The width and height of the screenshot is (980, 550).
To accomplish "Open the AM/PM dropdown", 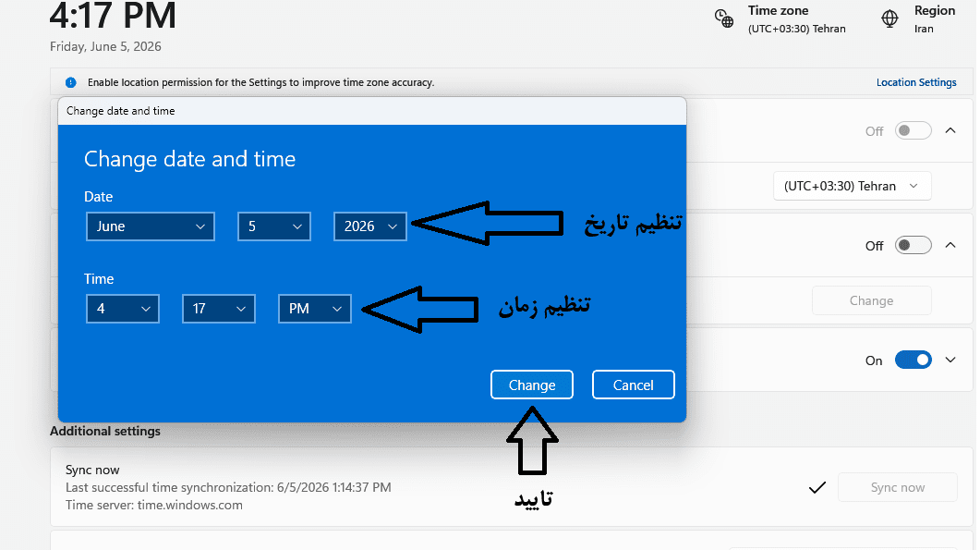I will click(314, 309).
